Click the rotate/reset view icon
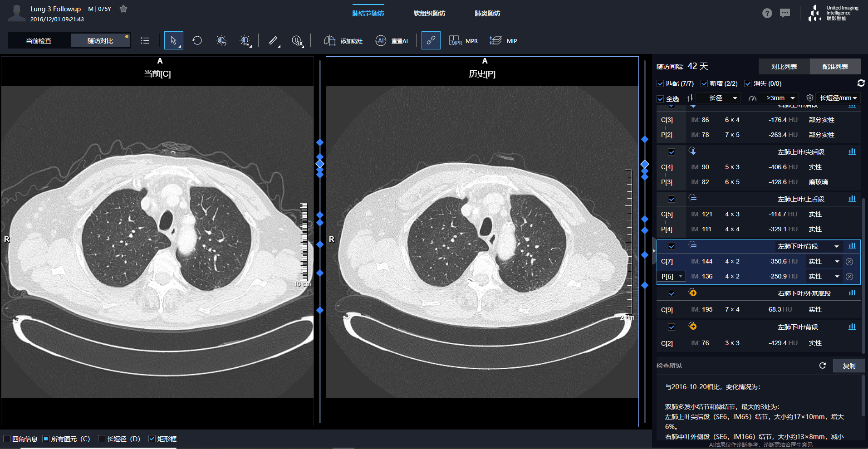 (197, 40)
